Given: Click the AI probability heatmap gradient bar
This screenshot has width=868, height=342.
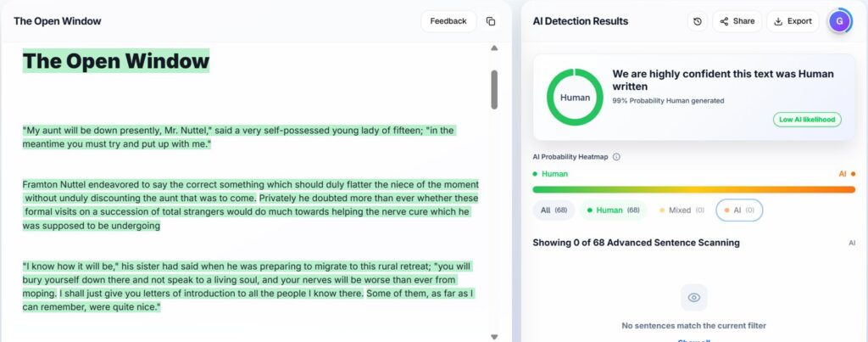Looking at the screenshot, I should [693, 189].
